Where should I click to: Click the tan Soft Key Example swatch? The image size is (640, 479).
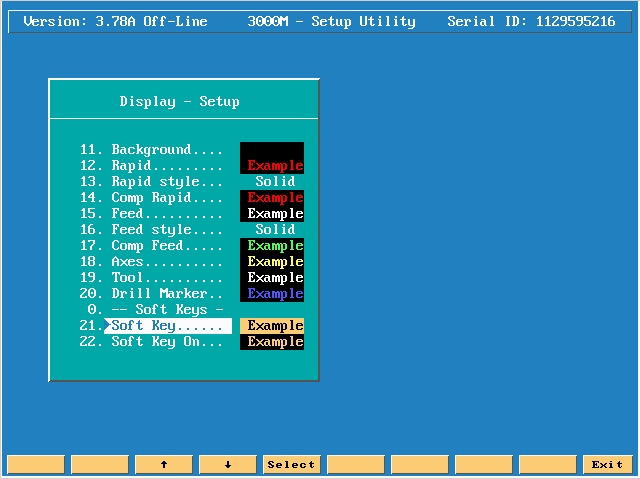(x=272, y=326)
